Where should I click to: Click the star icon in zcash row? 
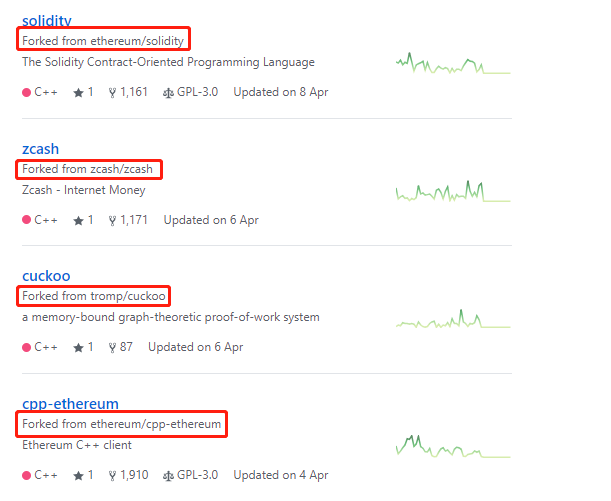point(78,221)
